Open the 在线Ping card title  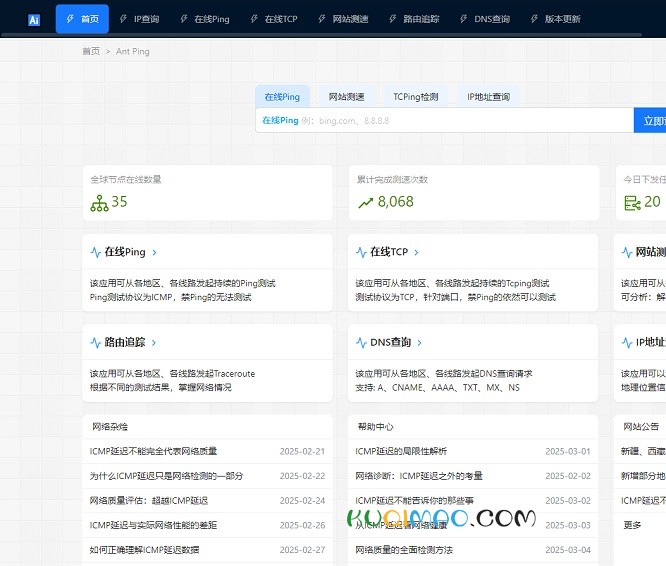(125, 252)
